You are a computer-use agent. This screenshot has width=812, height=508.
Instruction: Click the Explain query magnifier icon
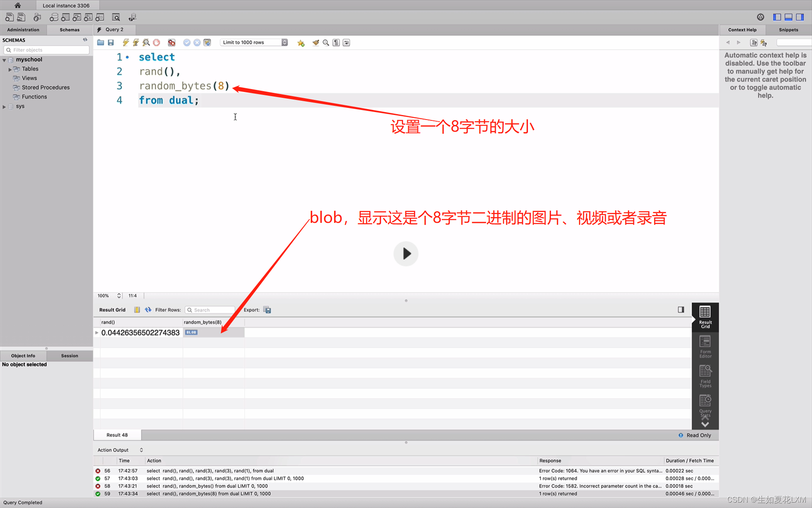pos(146,43)
